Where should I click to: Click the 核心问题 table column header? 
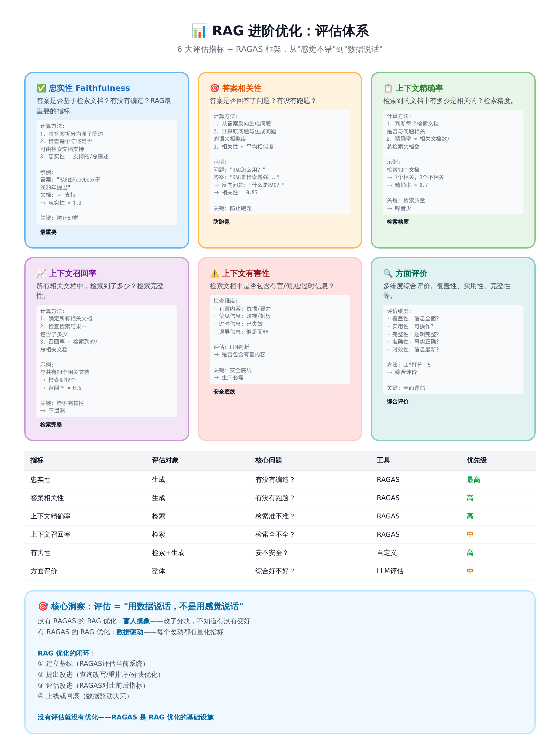[x=268, y=460]
